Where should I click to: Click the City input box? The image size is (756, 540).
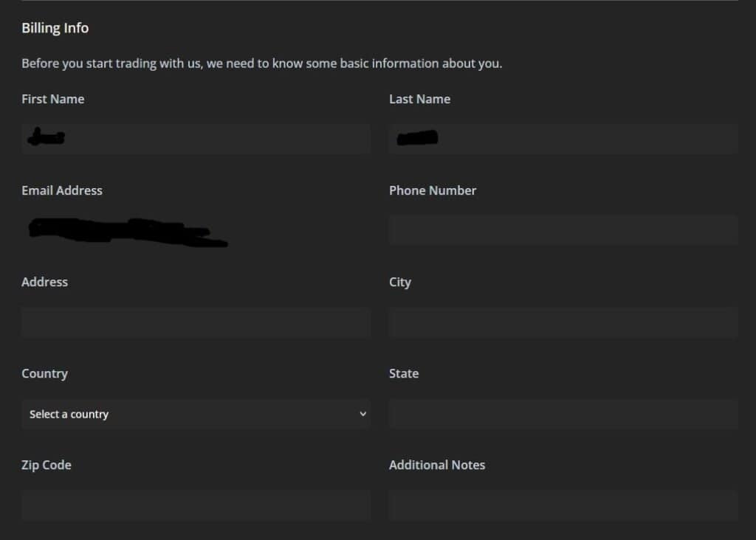563,322
